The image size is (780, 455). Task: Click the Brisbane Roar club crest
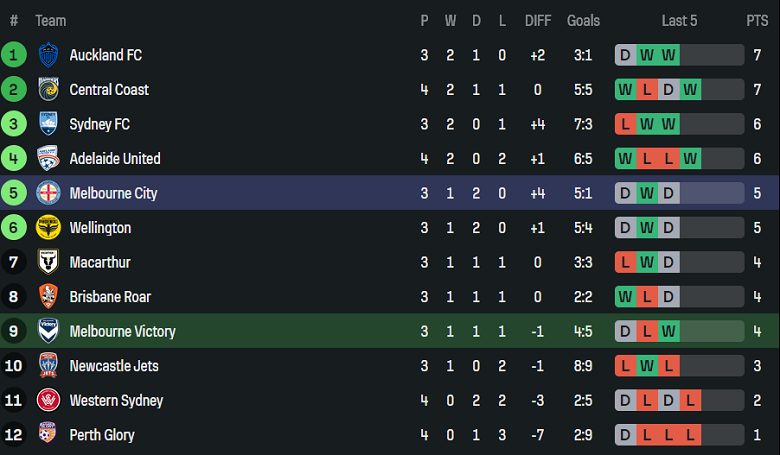tap(48, 297)
